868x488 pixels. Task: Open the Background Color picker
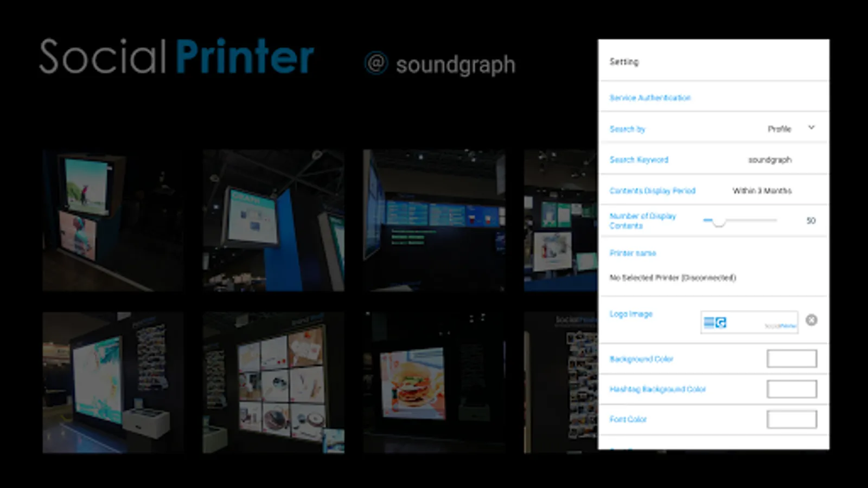click(792, 358)
